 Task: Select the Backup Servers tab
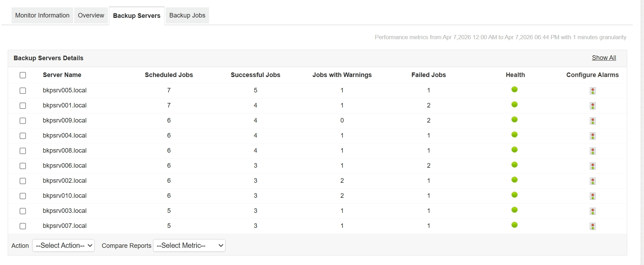coord(137,16)
